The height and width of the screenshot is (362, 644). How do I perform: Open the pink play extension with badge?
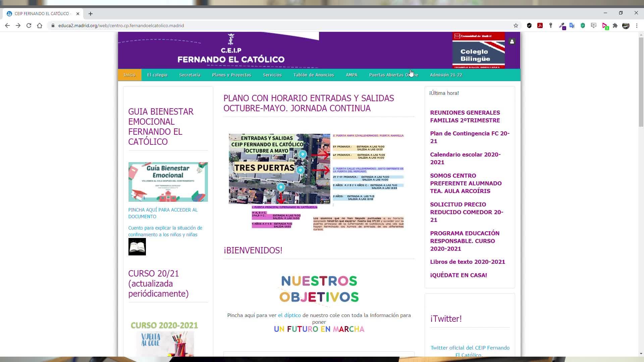[x=605, y=26]
